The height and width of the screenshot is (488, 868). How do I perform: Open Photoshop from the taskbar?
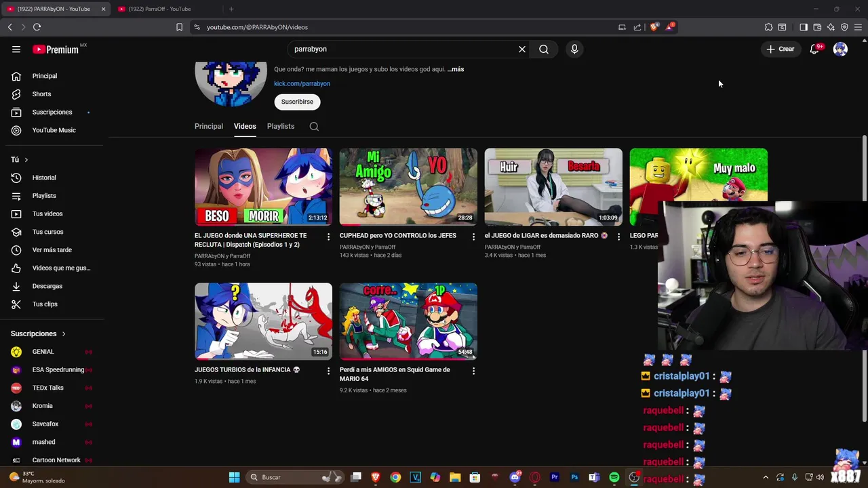[574, 477]
